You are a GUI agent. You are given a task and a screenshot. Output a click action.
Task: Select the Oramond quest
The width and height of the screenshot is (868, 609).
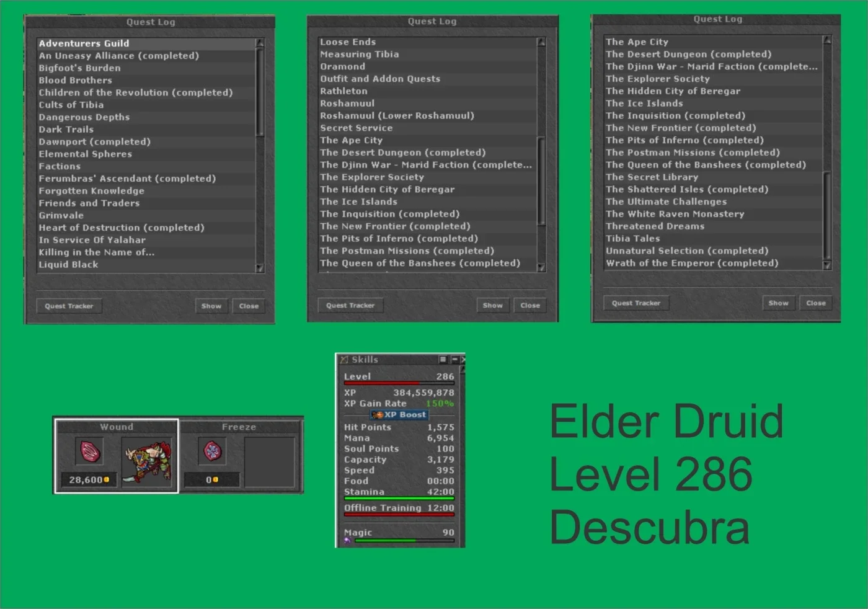(427, 66)
